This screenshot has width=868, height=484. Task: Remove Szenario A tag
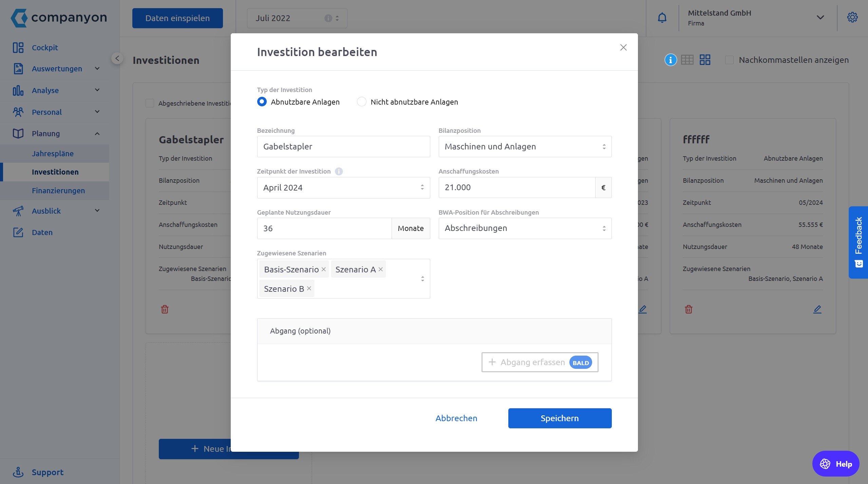(381, 269)
